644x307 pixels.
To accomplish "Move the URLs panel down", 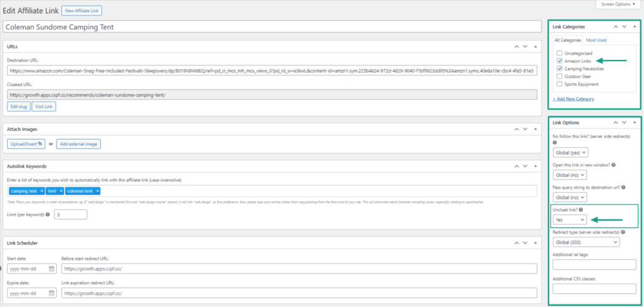I will (525, 47).
